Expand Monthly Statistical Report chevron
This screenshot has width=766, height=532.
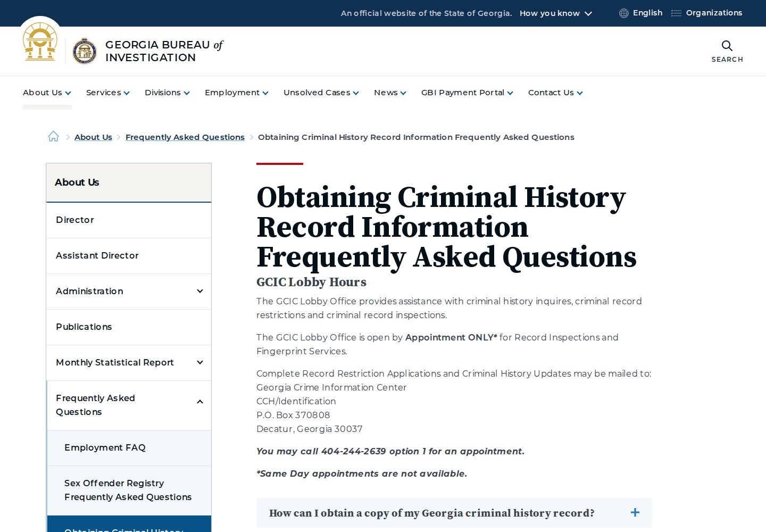200,362
